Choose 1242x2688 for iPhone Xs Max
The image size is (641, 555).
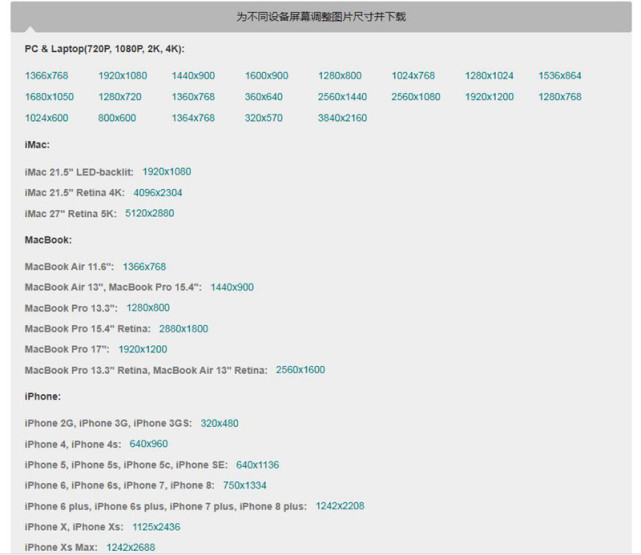(x=131, y=548)
